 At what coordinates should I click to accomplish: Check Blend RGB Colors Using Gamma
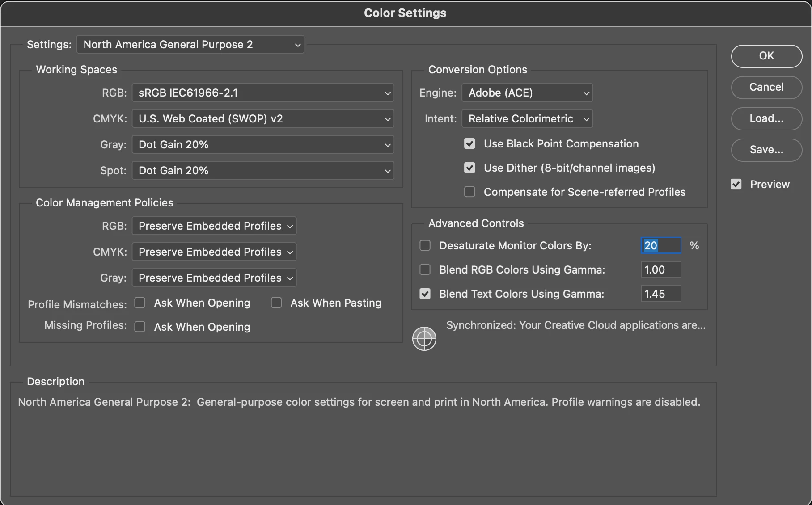(425, 270)
